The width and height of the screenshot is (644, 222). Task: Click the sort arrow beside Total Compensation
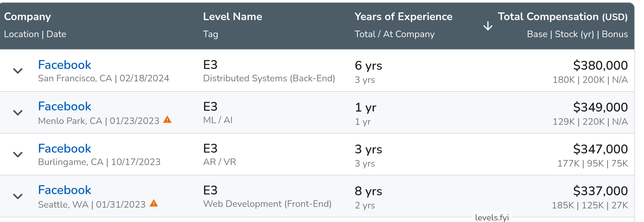pyautogui.click(x=488, y=26)
